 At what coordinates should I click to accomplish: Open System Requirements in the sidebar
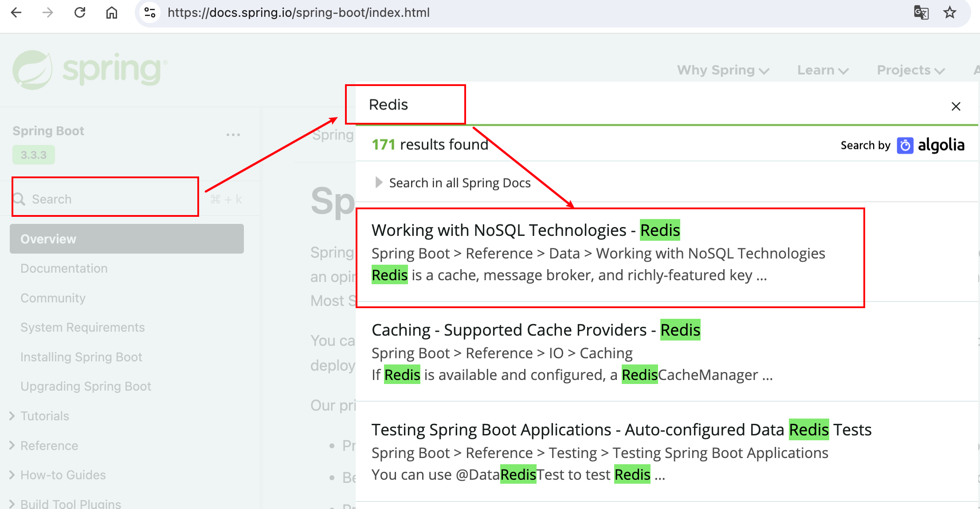[x=82, y=327]
